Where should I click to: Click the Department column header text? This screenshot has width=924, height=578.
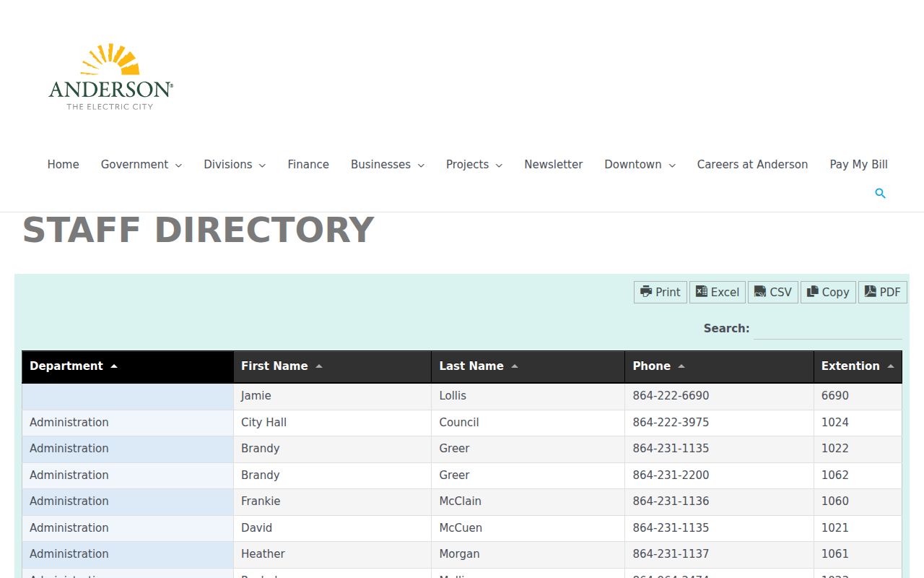point(66,366)
